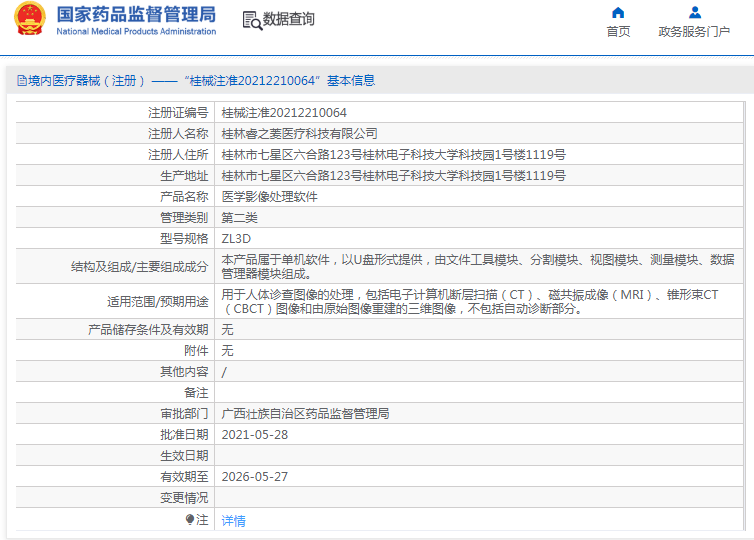This screenshot has width=754, height=540.
Task: Open the 详情 details link
Action: click(233, 520)
